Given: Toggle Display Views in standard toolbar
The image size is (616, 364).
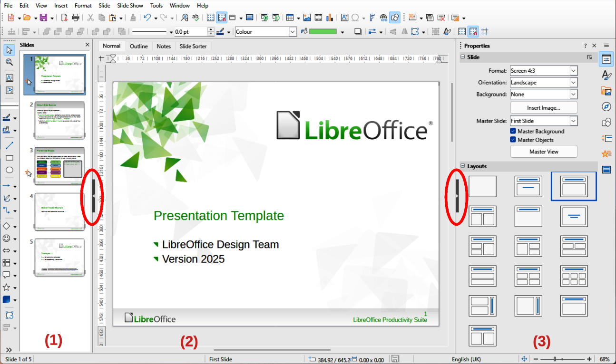Looking at the screenshot, I should [233, 18].
